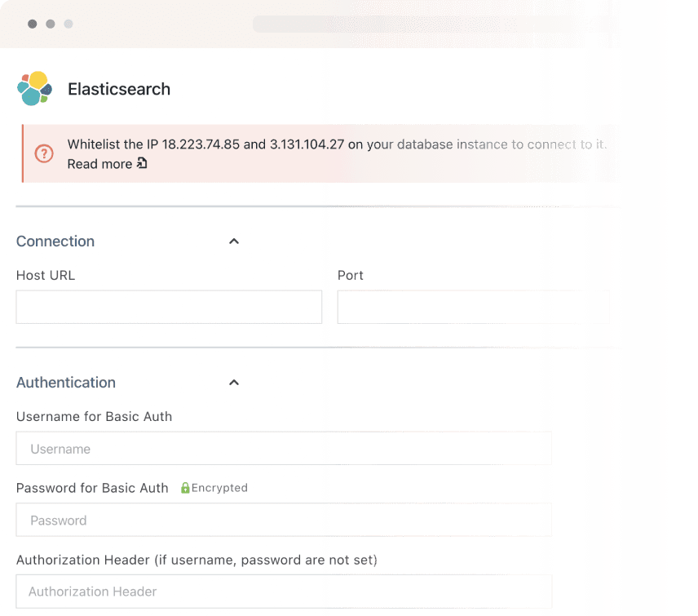Screen dimensions: 698x616
Task: Click the Port input field
Action: point(473,307)
